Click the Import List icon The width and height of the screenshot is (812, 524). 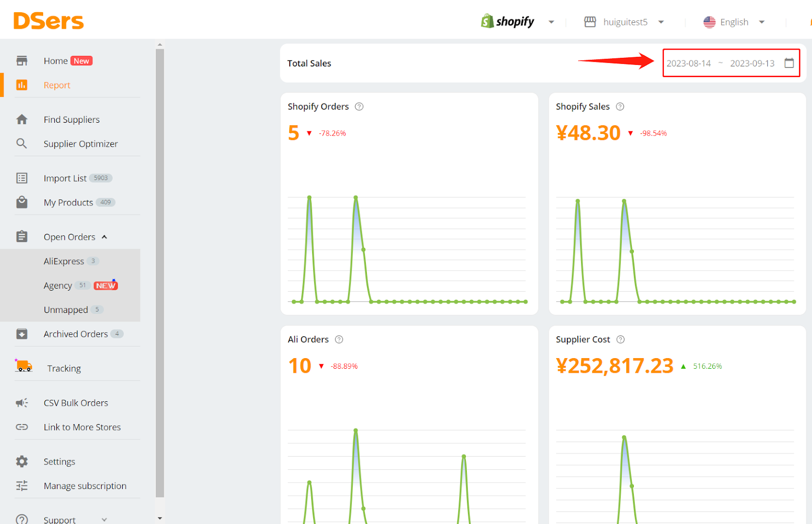coord(22,178)
